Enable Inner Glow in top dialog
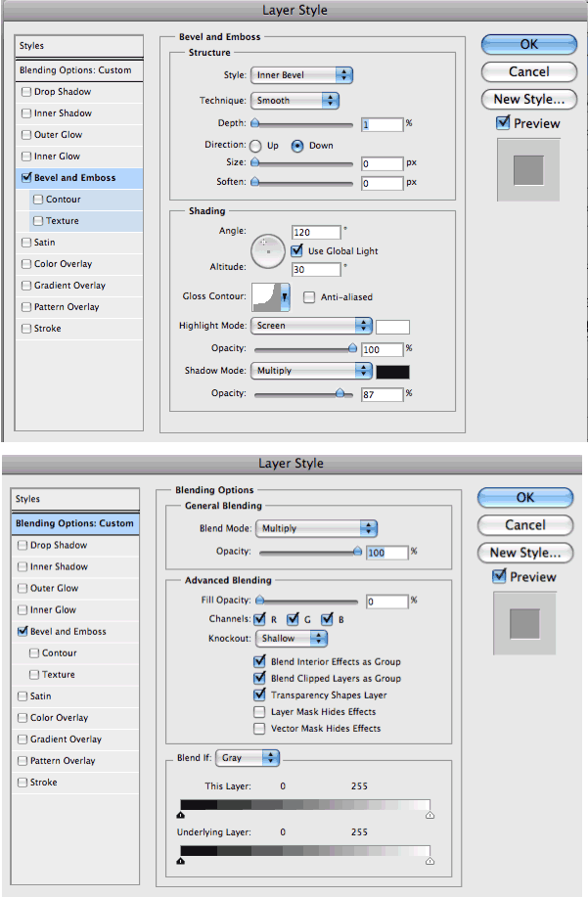 26,157
